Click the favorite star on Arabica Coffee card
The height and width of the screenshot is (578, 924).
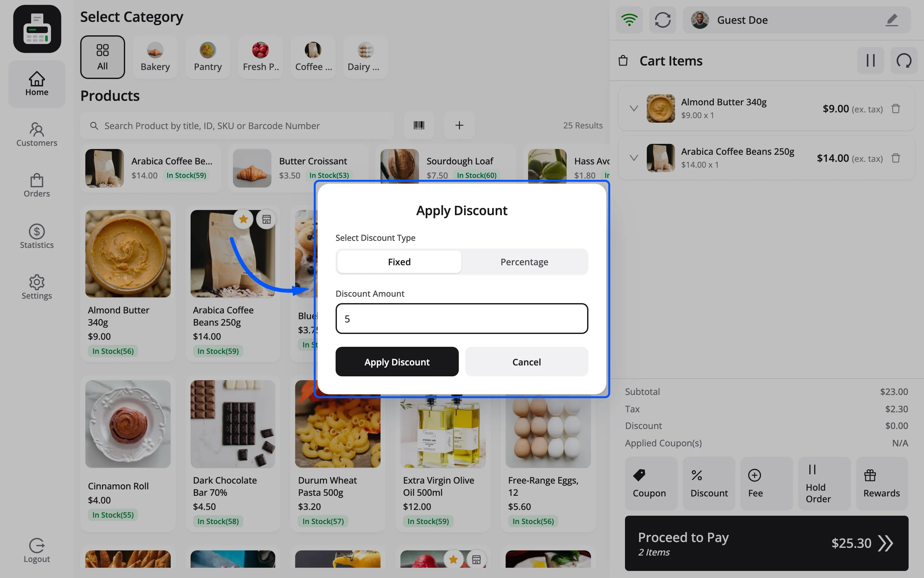(x=243, y=219)
